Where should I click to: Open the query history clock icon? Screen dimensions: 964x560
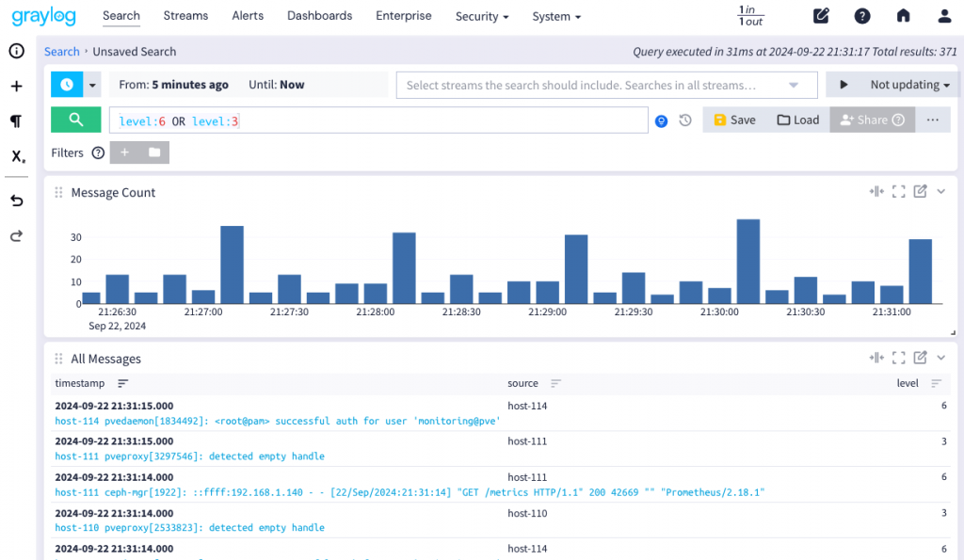685,120
